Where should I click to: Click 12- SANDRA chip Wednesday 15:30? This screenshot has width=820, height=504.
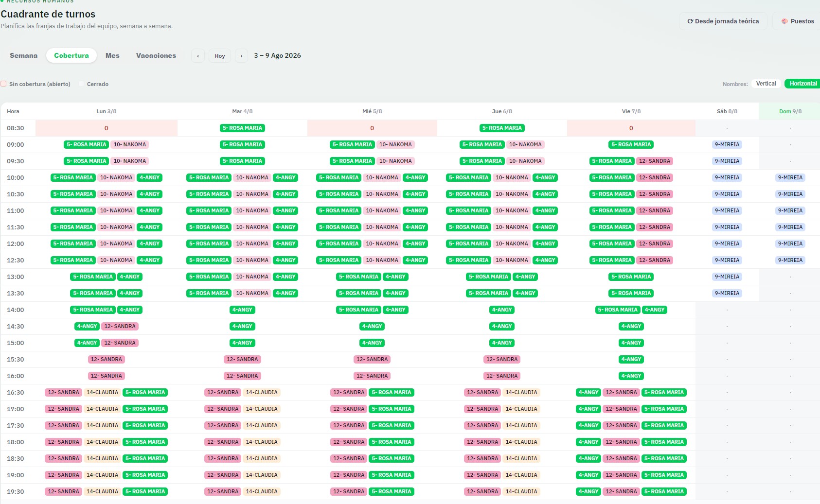coord(372,360)
